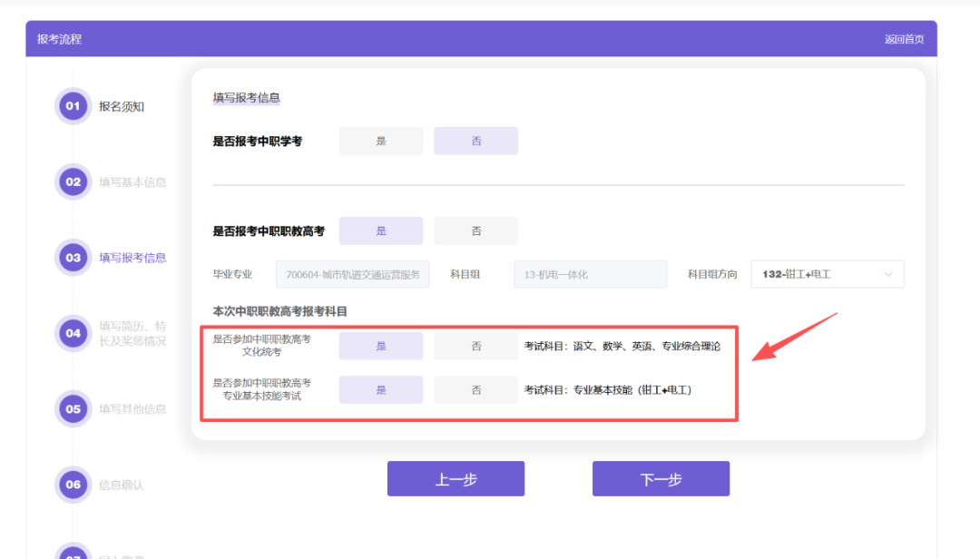This screenshot has width=980, height=559.
Task: Click step 05 circle for 填写其他信息
Action: (73, 409)
